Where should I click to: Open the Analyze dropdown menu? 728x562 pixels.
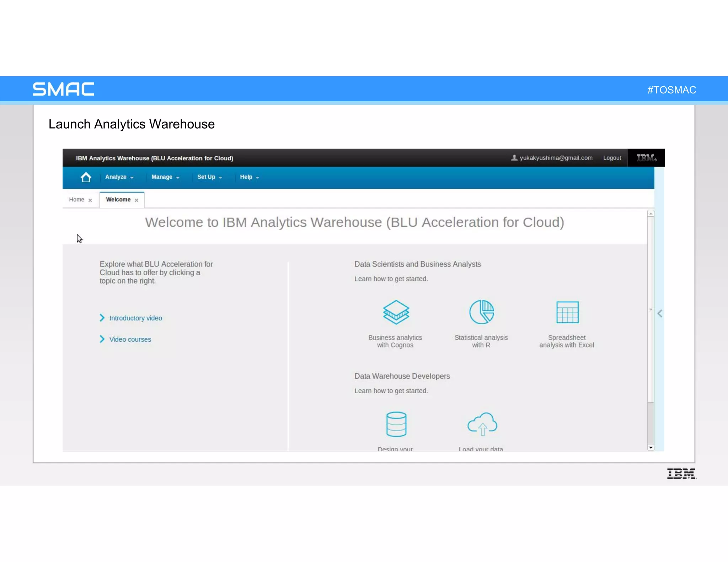coord(119,177)
